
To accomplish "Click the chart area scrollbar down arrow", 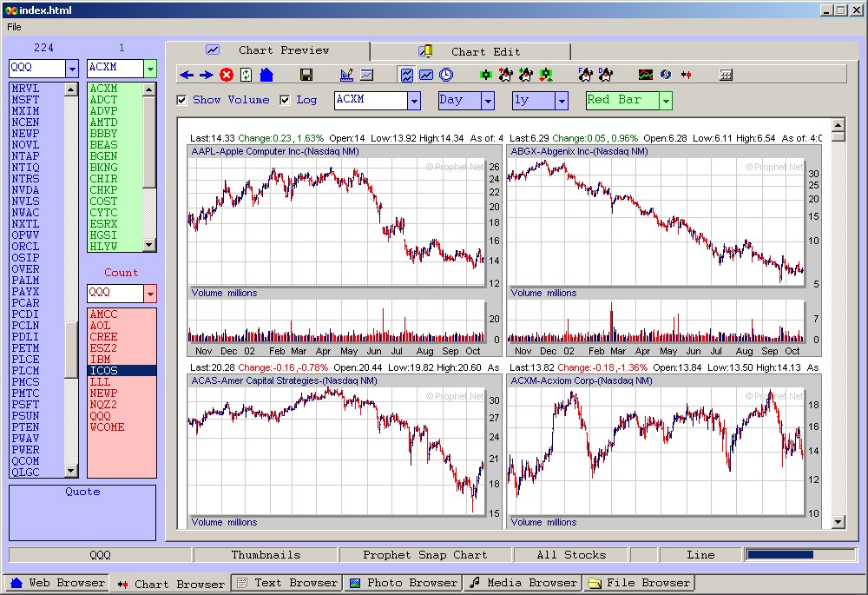I will click(838, 521).
